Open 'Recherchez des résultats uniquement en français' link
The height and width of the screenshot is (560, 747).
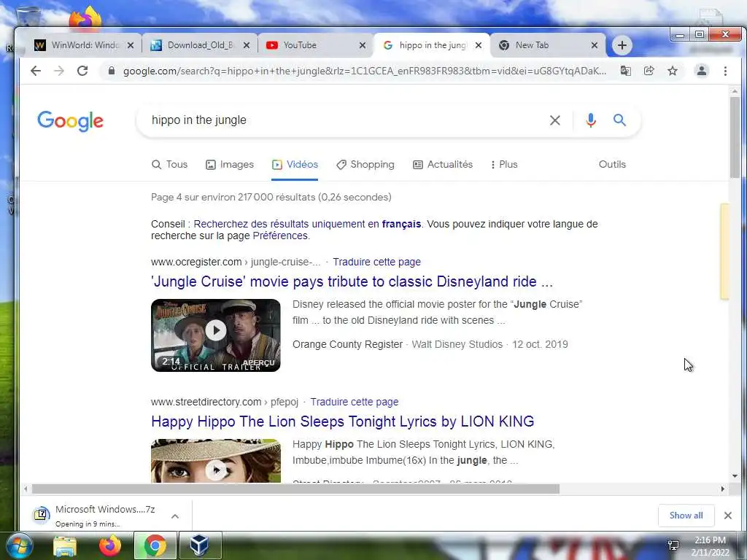point(307,224)
